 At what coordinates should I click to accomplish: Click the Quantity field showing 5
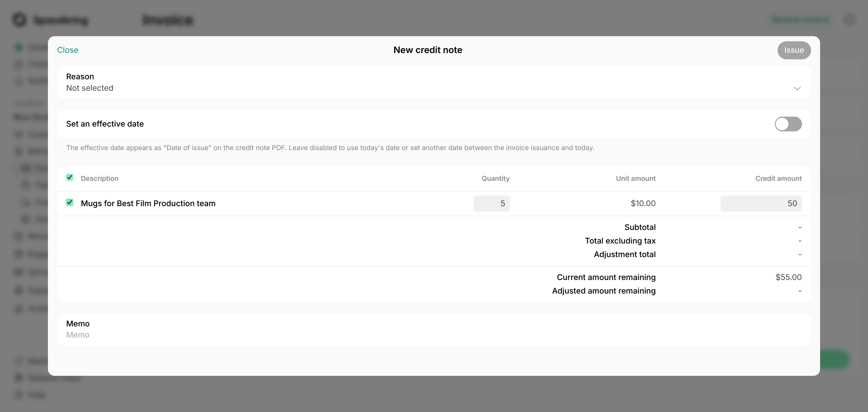491,203
